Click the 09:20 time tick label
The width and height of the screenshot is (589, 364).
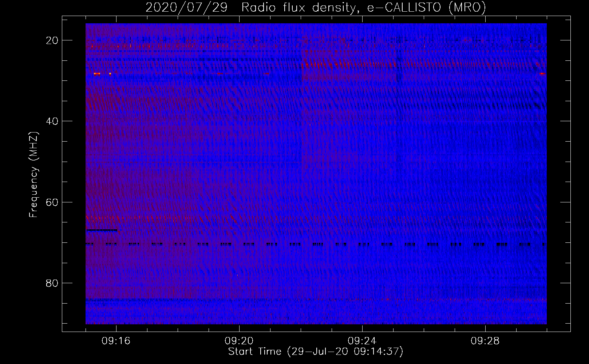tap(239, 341)
